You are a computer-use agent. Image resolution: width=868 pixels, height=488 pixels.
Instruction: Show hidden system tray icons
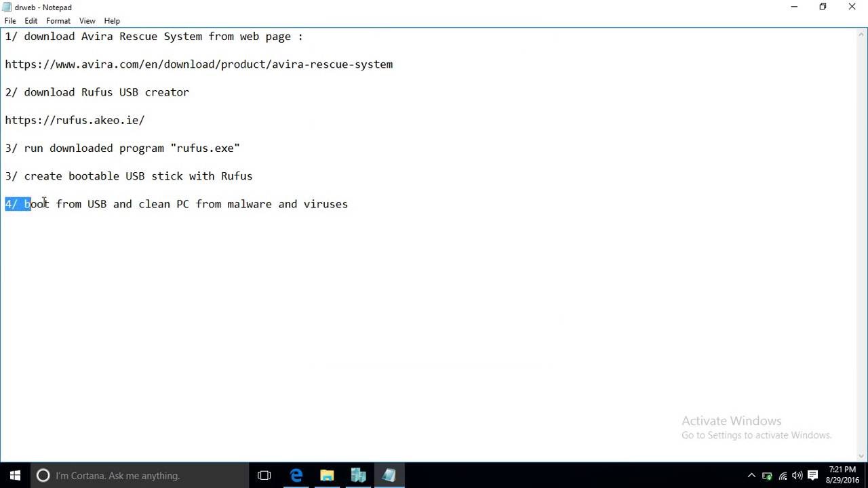[x=751, y=476]
